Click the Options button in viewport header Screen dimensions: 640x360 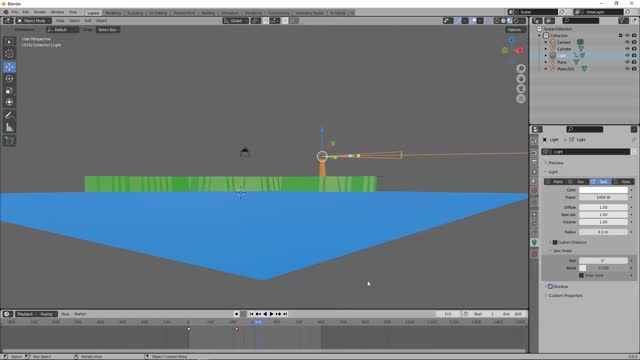coord(514,30)
